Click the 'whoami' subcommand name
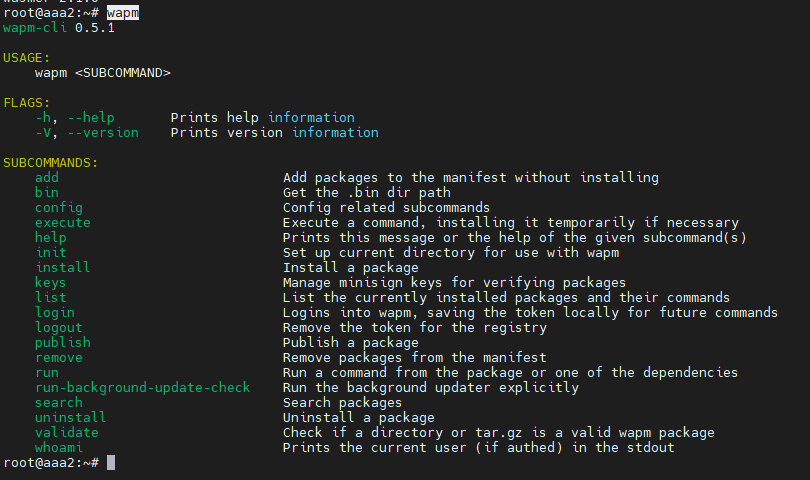This screenshot has height=480, width=810. [x=59, y=448]
